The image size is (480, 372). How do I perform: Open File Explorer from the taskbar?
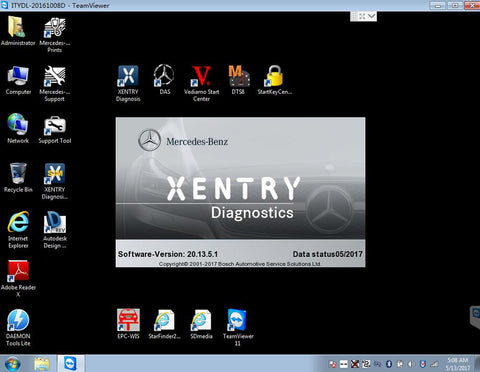pos(42,364)
